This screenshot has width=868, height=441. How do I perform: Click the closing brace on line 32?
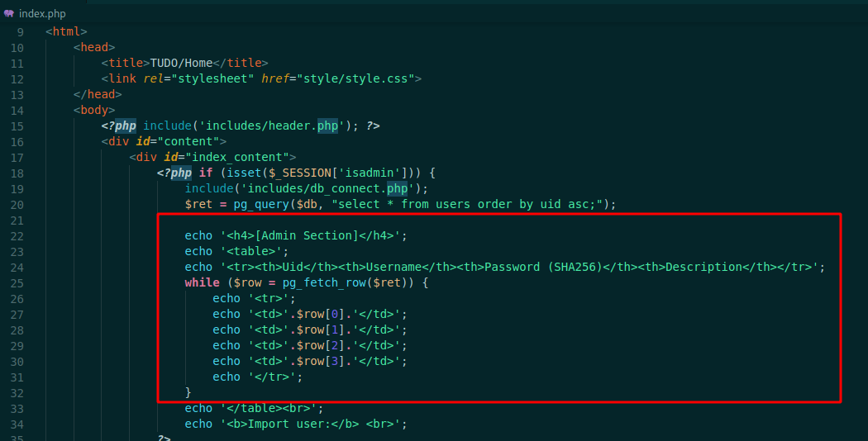pyautogui.click(x=188, y=392)
